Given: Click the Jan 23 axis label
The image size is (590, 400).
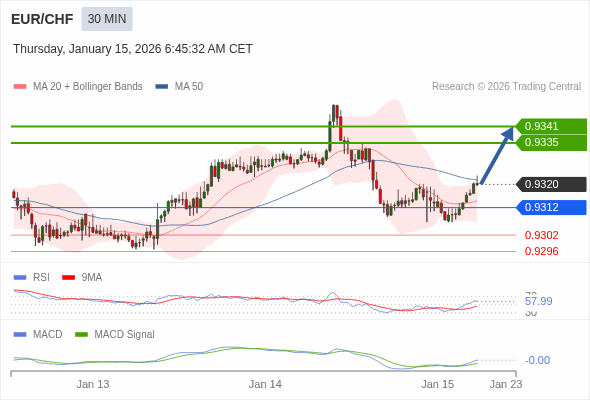Looking at the screenshot, I should (506, 384).
